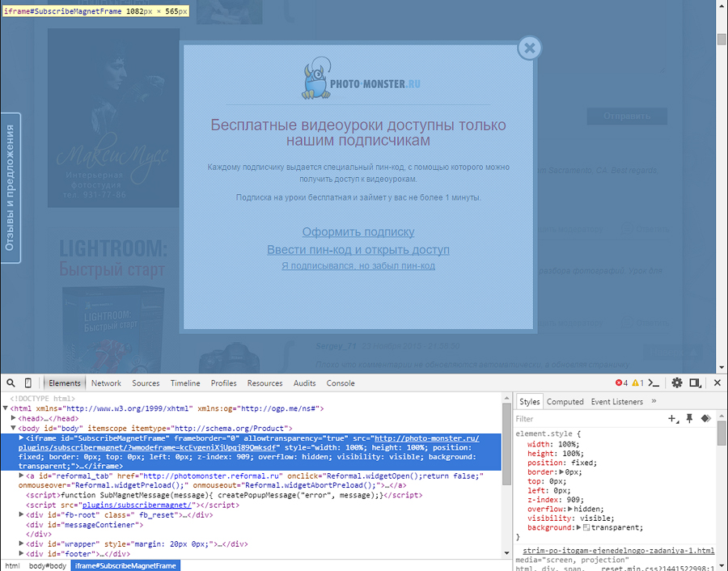
Task: Open the Resources tab
Action: click(x=265, y=383)
